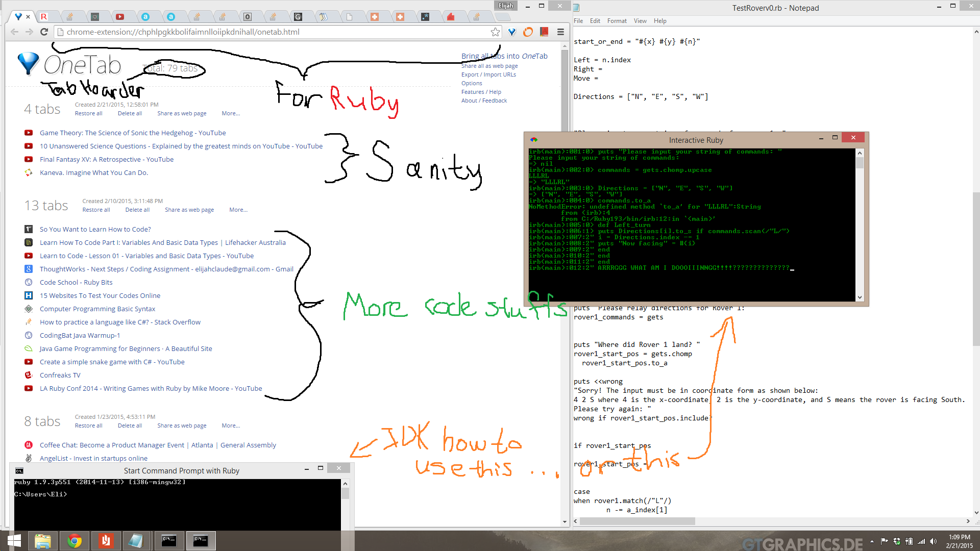
Task: Click Restore all for 4 tabs group
Action: click(x=88, y=113)
